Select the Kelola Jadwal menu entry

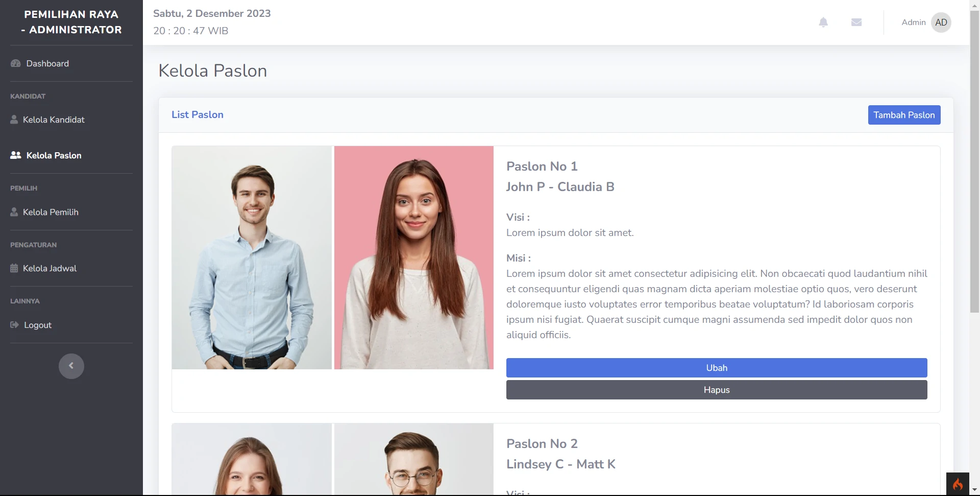(x=50, y=268)
